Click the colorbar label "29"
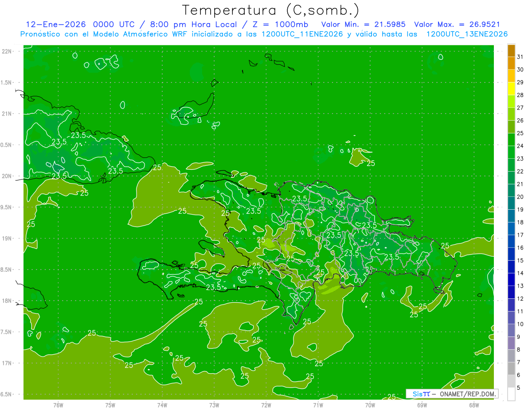 pos(520,82)
